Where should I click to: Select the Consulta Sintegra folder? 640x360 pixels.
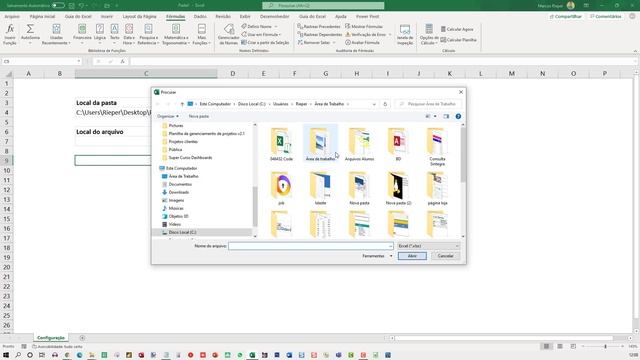click(x=437, y=146)
